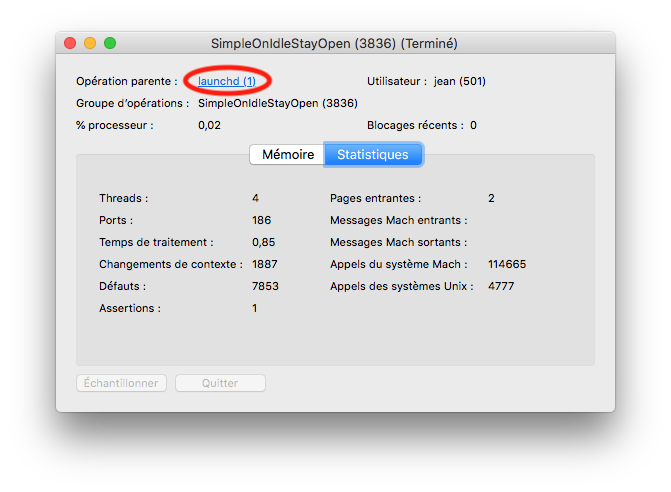The height and width of the screenshot is (492, 671).
Task: Click the Assertions value 1
Action: (x=255, y=308)
